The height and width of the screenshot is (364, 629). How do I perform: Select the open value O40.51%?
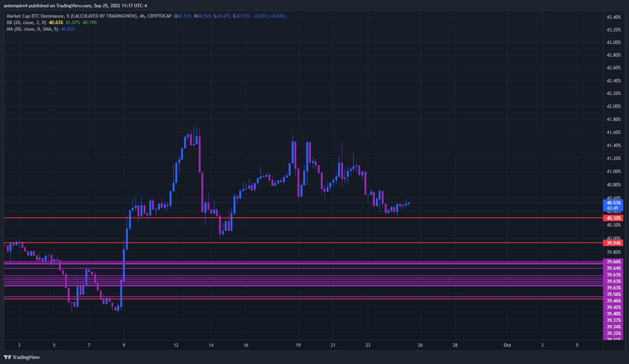[x=183, y=16]
